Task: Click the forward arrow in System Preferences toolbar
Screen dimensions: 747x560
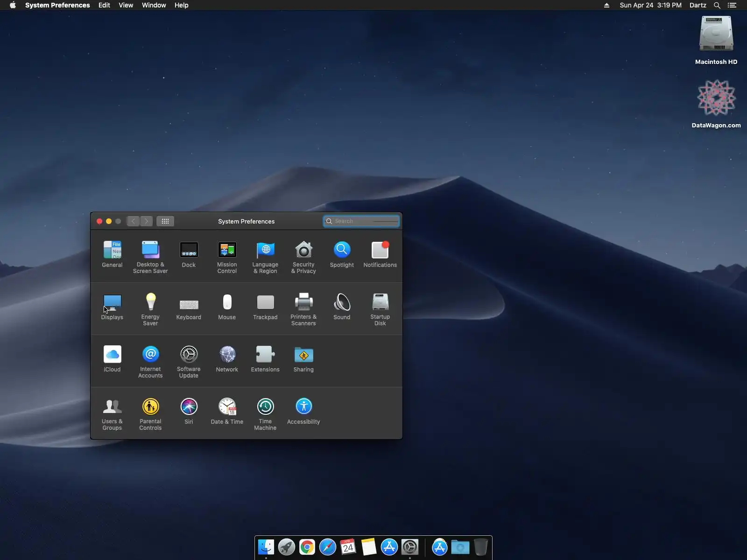Action: [147, 221]
